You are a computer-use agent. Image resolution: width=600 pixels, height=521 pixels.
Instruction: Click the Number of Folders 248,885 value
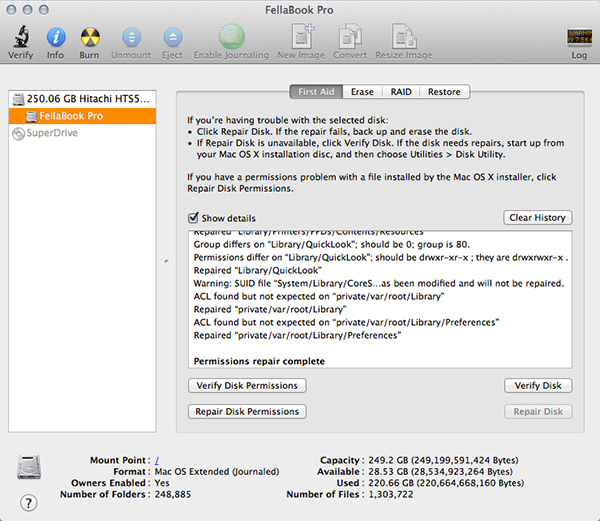[173, 495]
